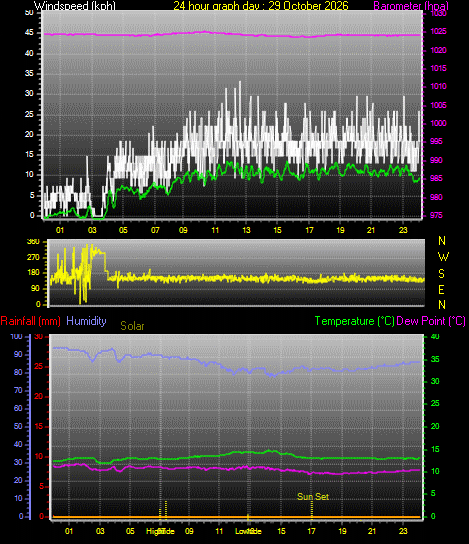The width and height of the screenshot is (469, 544).
Task: Click the S compass direction letter
Action: [441, 274]
